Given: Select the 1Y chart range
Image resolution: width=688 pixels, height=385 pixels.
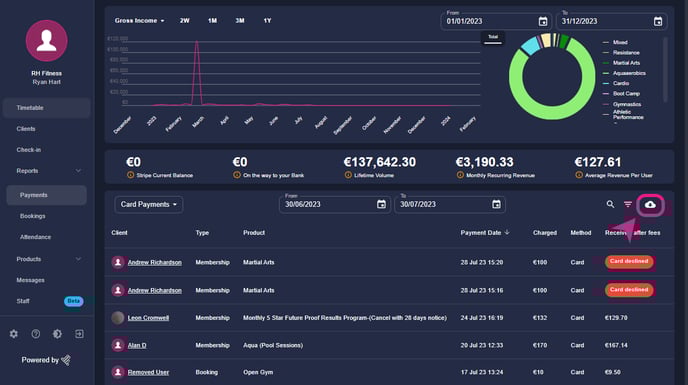Looking at the screenshot, I should coord(267,21).
